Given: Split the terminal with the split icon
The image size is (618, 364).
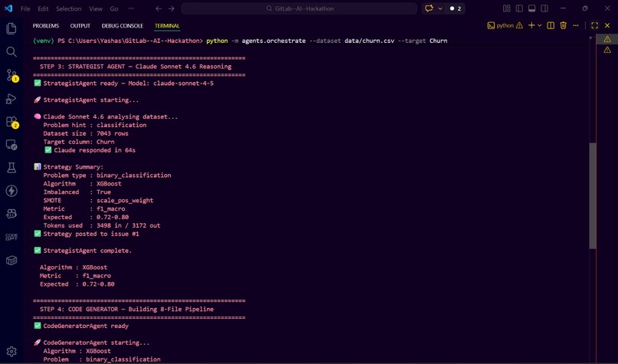Looking at the screenshot, I should 551,25.
